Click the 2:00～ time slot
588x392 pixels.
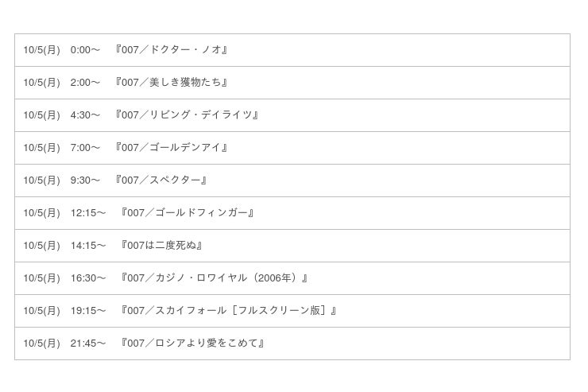[x=85, y=83]
